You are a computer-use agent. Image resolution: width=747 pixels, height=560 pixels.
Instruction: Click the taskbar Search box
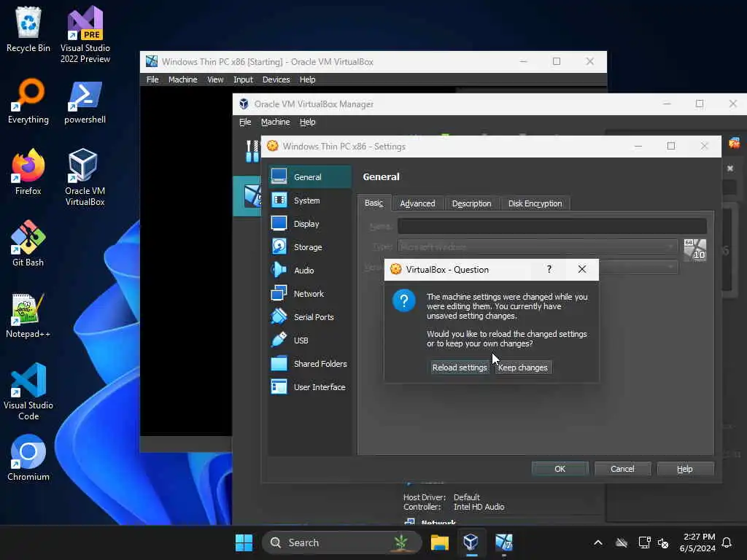(x=341, y=542)
